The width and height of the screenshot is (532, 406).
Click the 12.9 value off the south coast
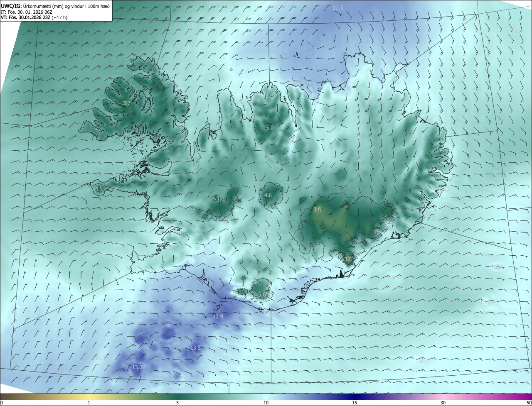click(218, 316)
